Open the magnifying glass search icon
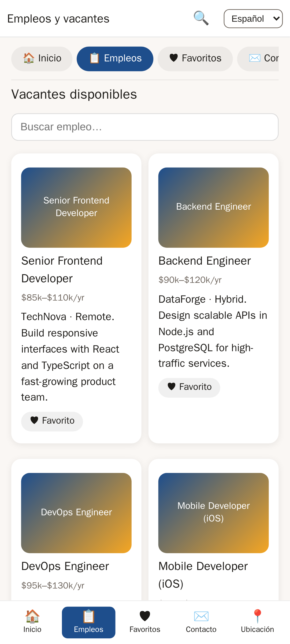290x644 pixels. (201, 18)
